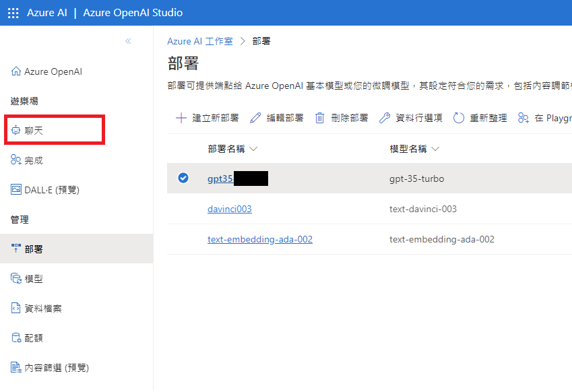Click the DALL·E (預覽) image icon
Image resolution: width=572 pixels, height=392 pixels.
click(x=16, y=190)
